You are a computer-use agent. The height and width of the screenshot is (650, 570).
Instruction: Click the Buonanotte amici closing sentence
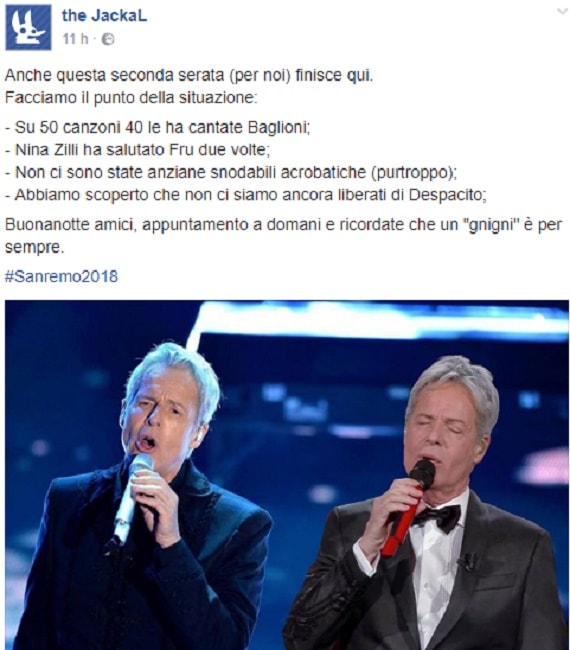284,235
